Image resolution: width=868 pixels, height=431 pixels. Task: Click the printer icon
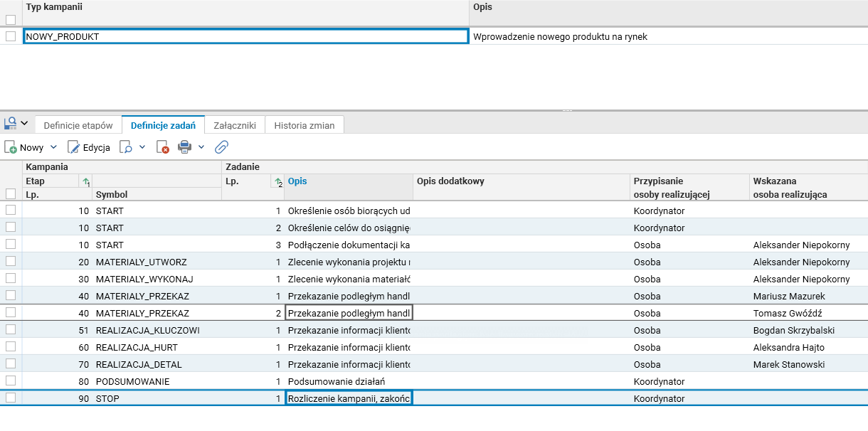185,147
